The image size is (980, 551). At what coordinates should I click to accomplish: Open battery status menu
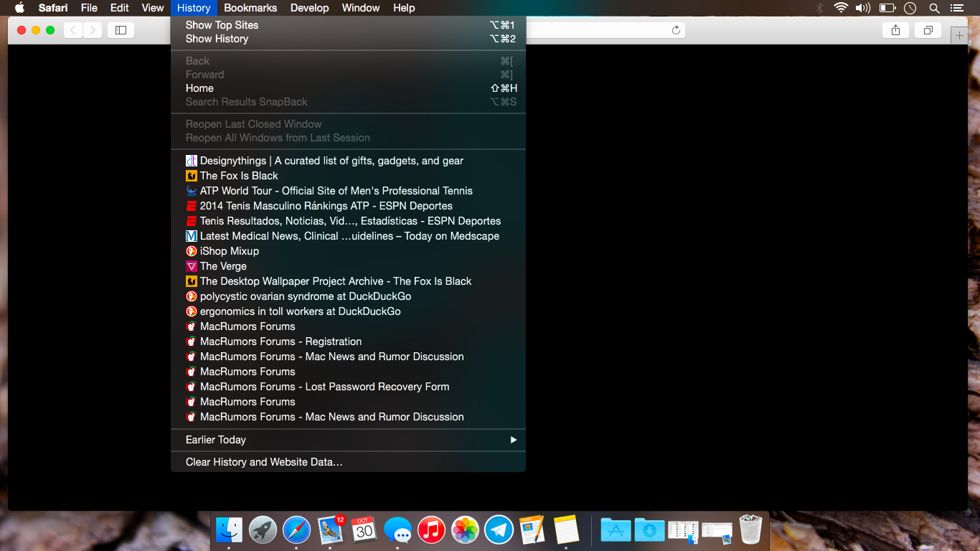point(887,8)
